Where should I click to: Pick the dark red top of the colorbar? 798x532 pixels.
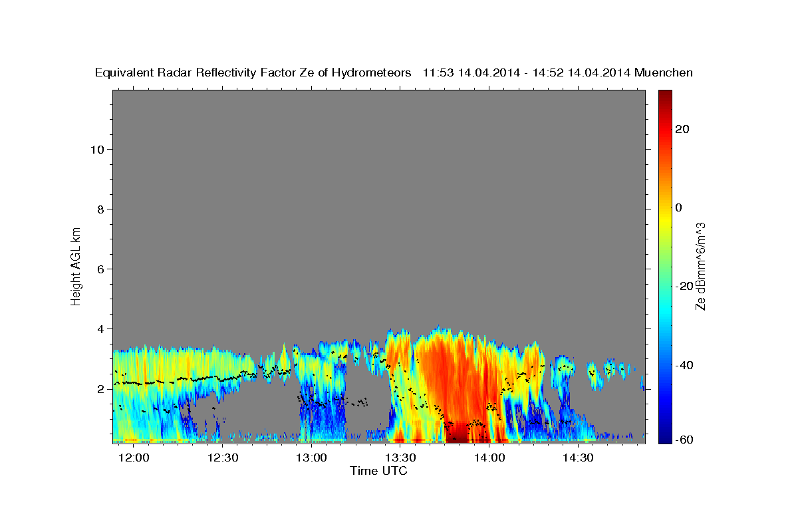(664, 96)
